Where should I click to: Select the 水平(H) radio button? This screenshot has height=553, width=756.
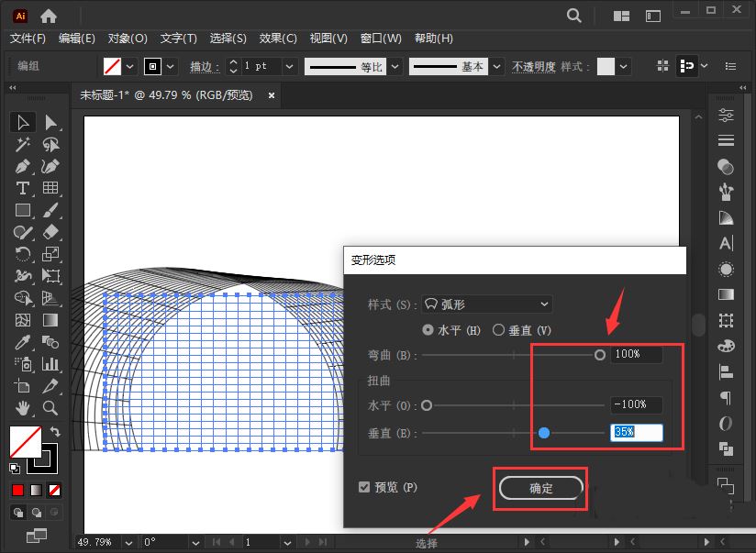(x=427, y=330)
